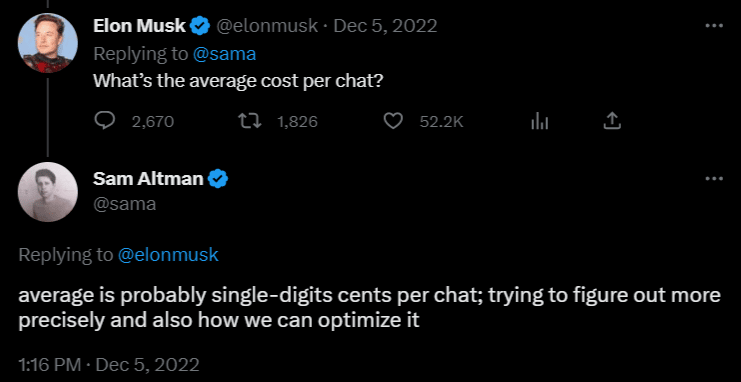The image size is (741, 382).
Task: Click the @sama mention link
Action: coord(224,54)
